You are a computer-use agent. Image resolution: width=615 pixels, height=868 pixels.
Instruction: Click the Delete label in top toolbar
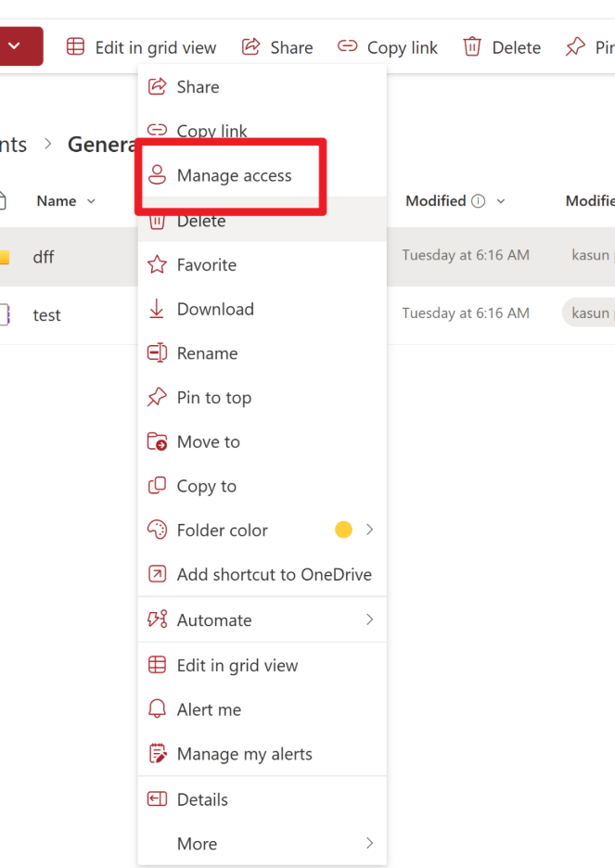pyautogui.click(x=517, y=47)
